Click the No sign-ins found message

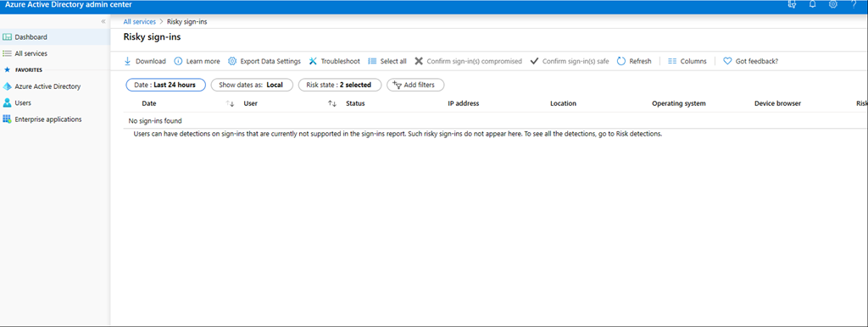(x=155, y=120)
